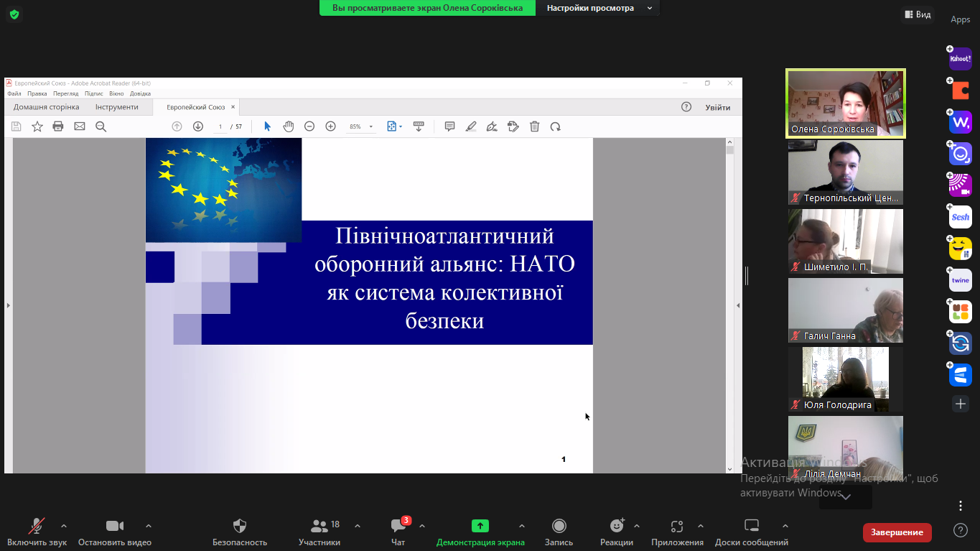This screenshot has height=551, width=980.
Task: Go to next page arrow
Action: click(198, 126)
